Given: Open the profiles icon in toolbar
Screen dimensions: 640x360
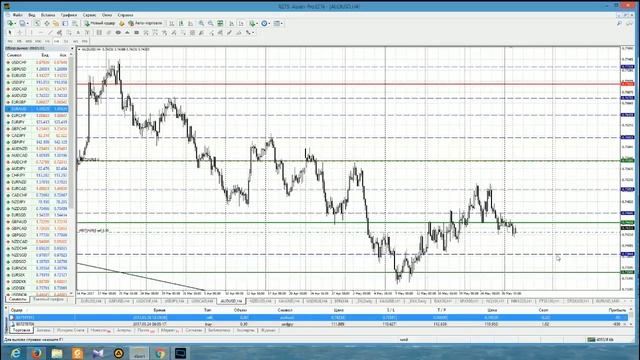Looking at the screenshot, I should (x=22, y=23).
